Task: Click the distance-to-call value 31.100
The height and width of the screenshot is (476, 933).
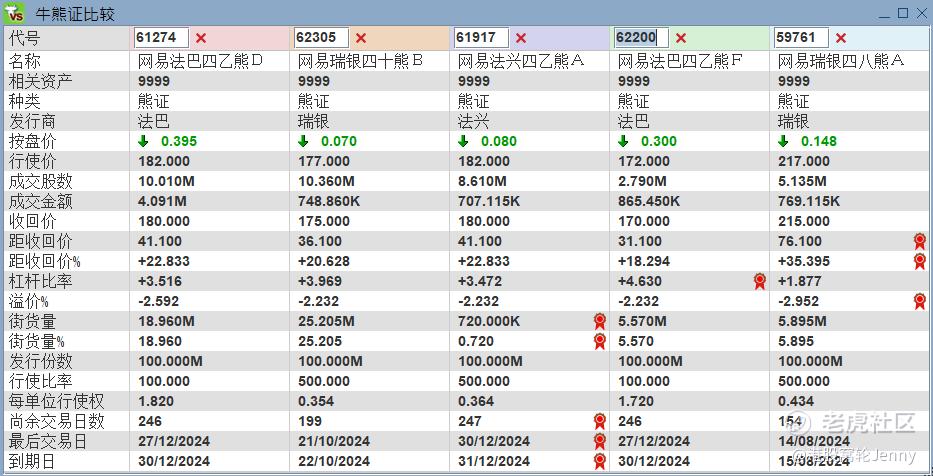Action: [x=640, y=241]
